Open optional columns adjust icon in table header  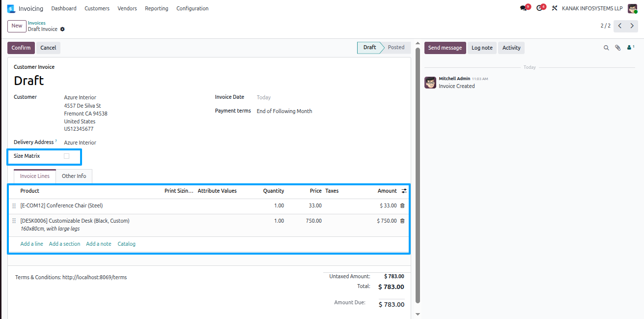tap(404, 191)
